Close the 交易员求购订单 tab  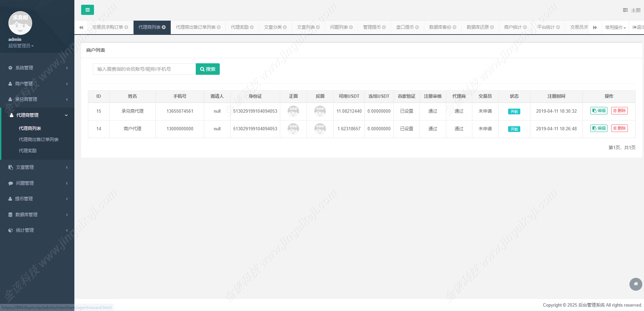click(126, 27)
